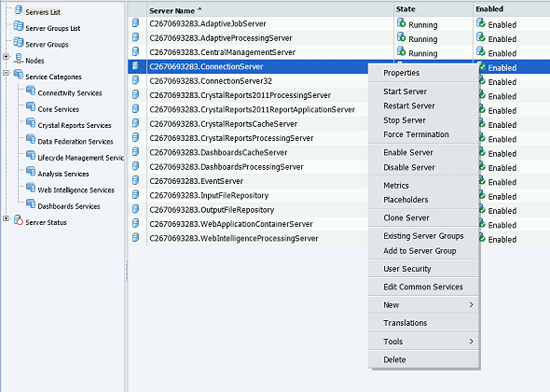Expand the Server Status tree node
Screen dimensions: 550x392
click(x=6, y=218)
